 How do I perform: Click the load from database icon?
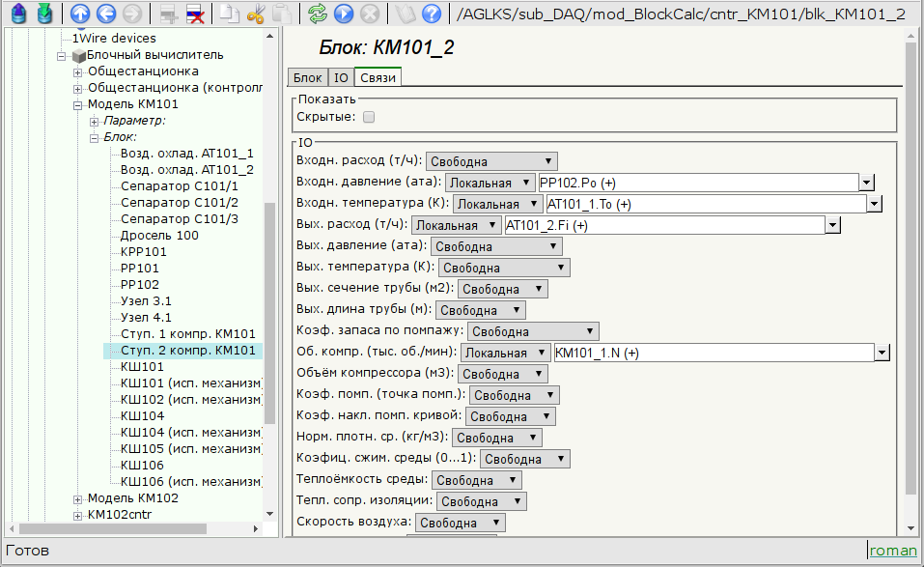18,14
